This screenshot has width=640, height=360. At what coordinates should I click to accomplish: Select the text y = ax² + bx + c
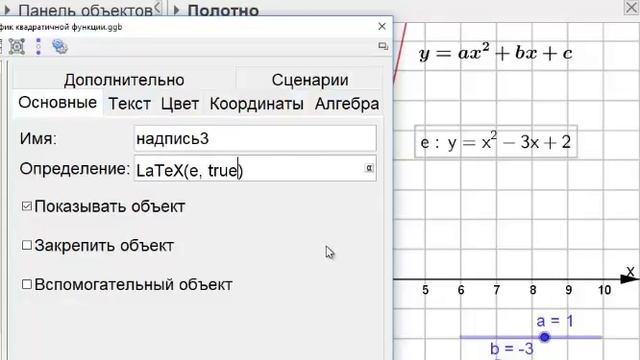pos(496,53)
